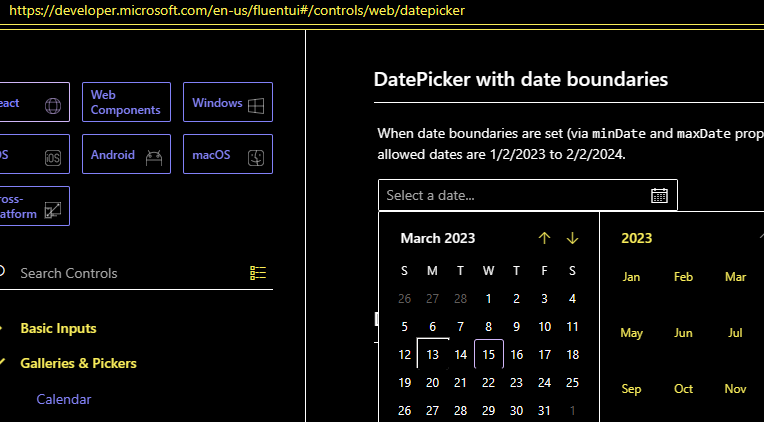This screenshot has height=422, width=764.
Task: Pick March 12 in the calendar
Action: (x=404, y=355)
